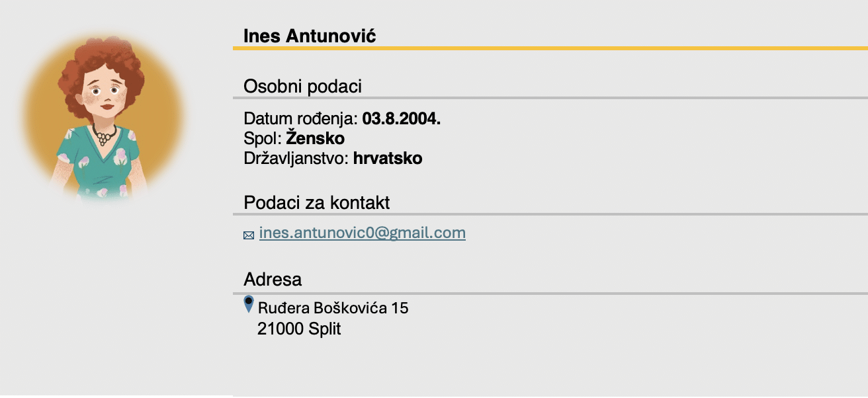Click the Osobni podaci section heading
The height and width of the screenshot is (398, 868).
302,86
